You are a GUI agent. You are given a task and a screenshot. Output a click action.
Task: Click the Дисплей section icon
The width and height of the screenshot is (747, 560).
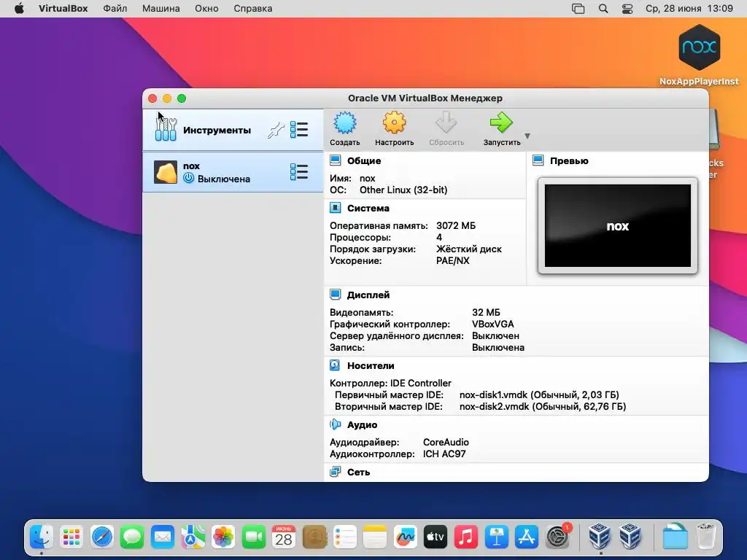coord(336,295)
